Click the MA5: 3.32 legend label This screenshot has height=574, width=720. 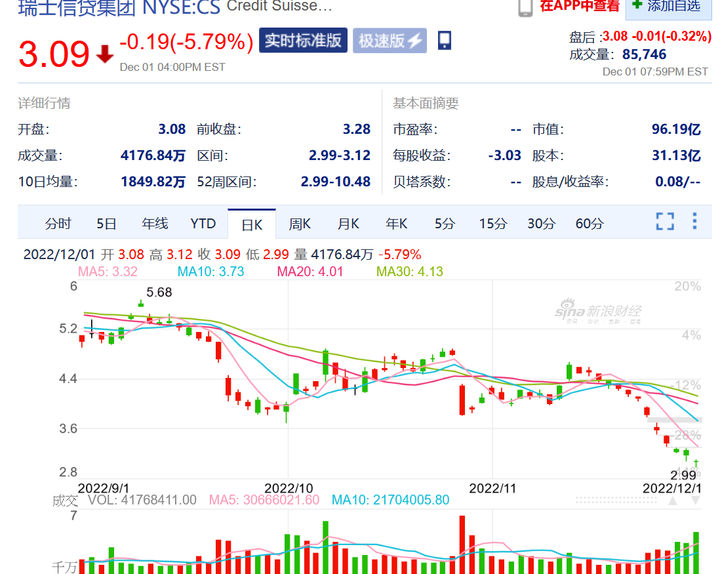[108, 271]
